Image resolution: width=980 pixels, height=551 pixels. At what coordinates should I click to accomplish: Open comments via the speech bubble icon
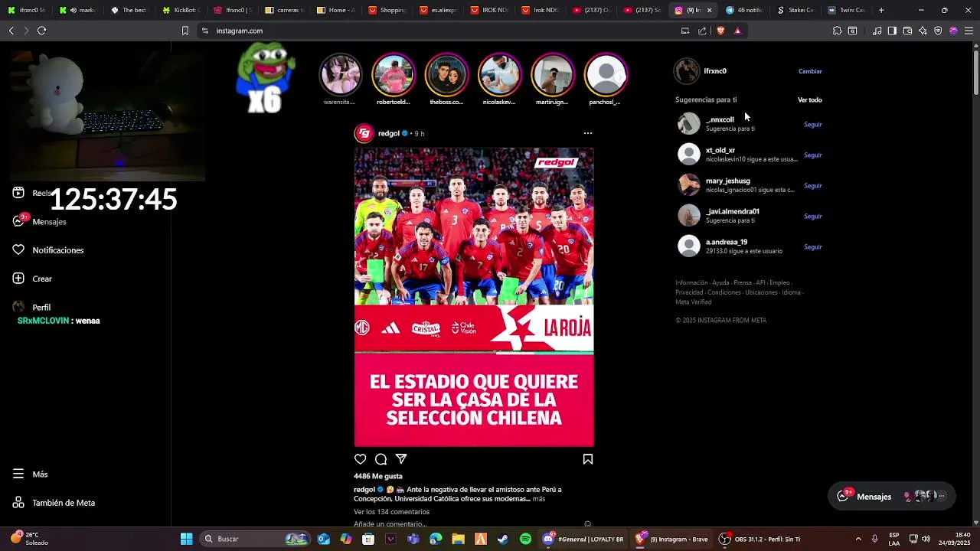click(381, 459)
